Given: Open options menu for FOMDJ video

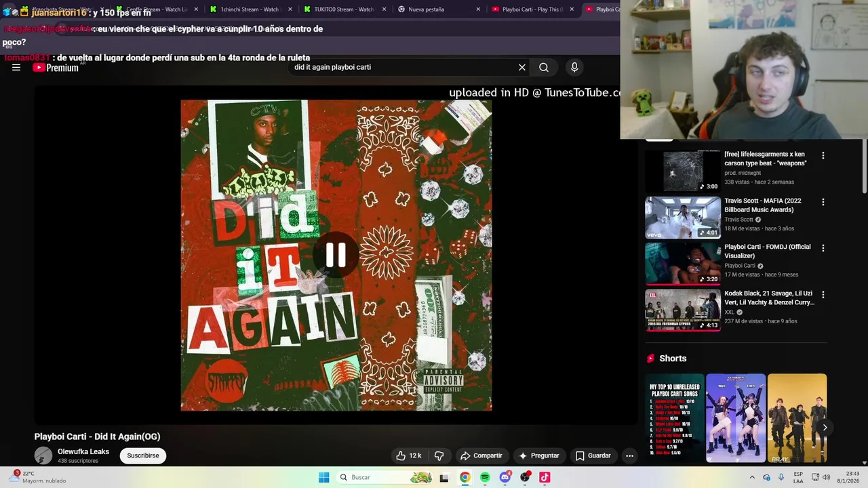Looking at the screenshot, I should pos(823,248).
